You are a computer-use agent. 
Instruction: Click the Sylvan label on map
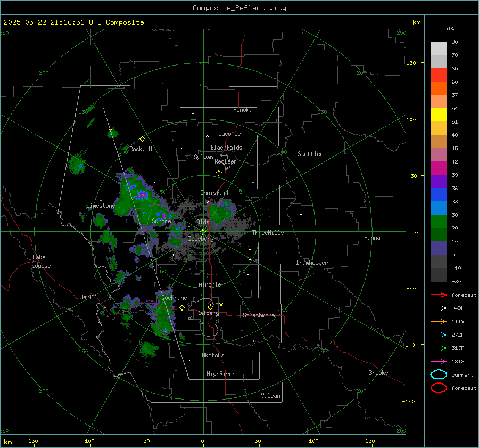[x=203, y=157]
